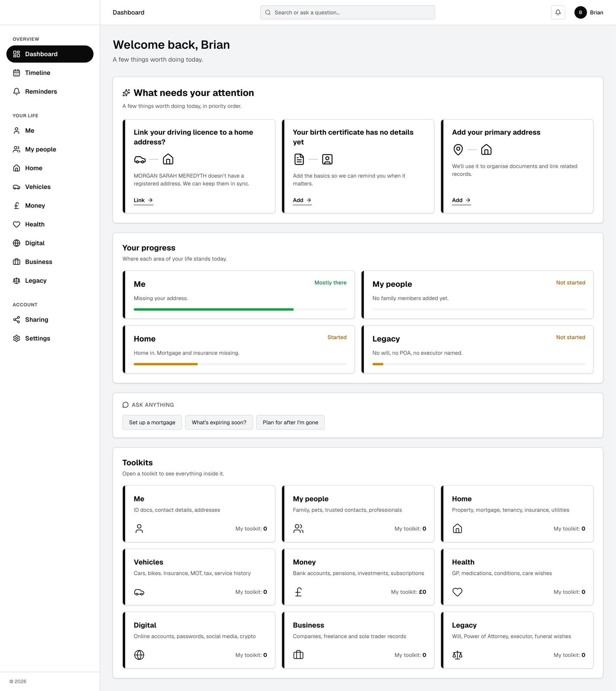Open Brian's profile avatar in the header
Image resolution: width=616 pixels, height=691 pixels.
point(580,13)
